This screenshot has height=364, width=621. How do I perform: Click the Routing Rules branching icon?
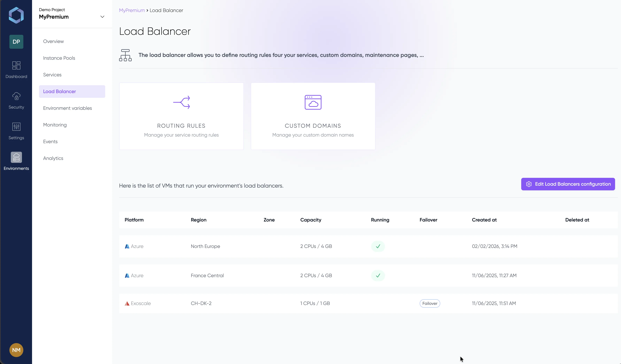pos(181,102)
